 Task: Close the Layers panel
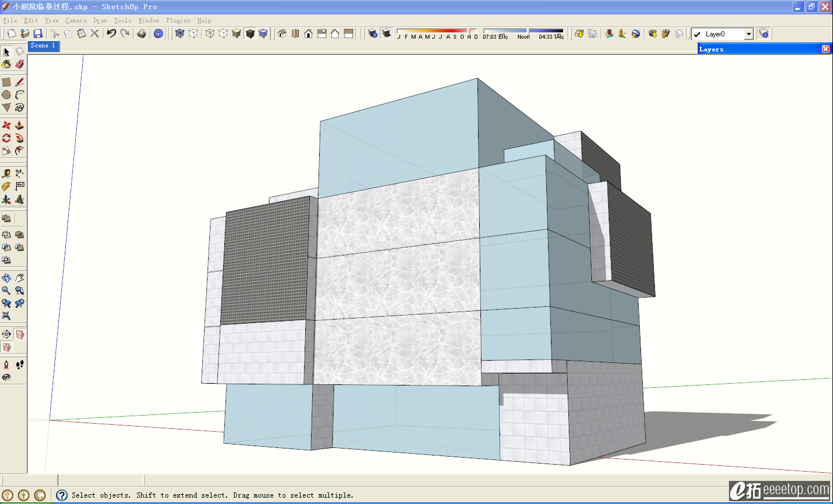click(x=825, y=49)
